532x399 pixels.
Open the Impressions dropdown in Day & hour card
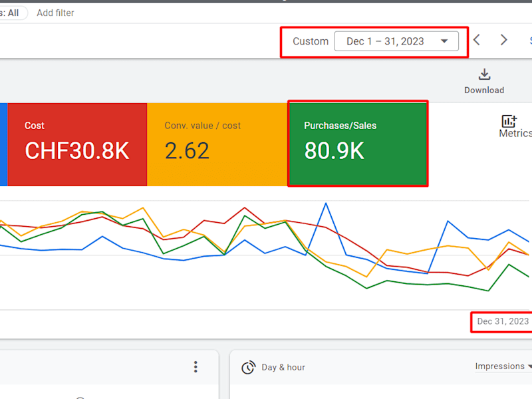503,366
